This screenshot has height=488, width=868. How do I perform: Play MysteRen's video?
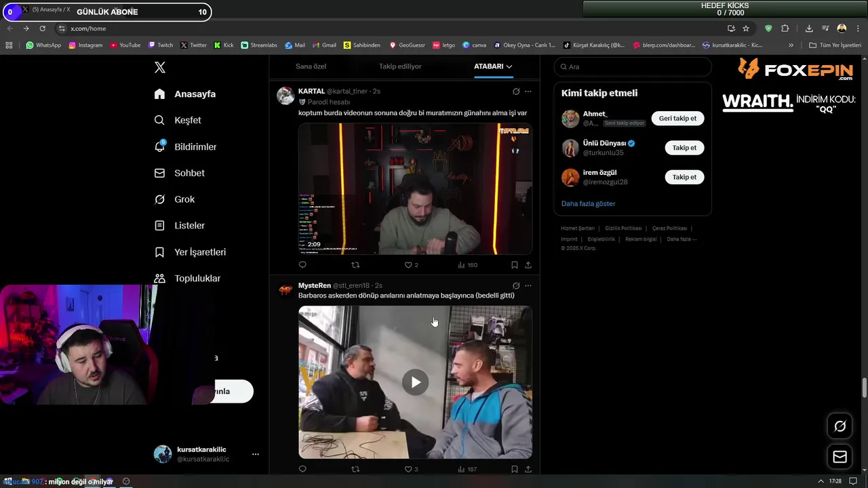click(x=415, y=382)
